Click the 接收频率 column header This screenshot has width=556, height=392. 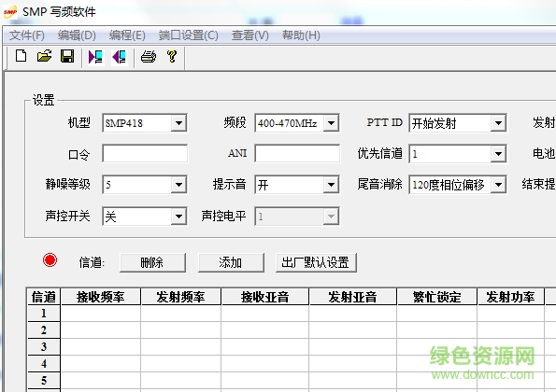[x=101, y=297]
